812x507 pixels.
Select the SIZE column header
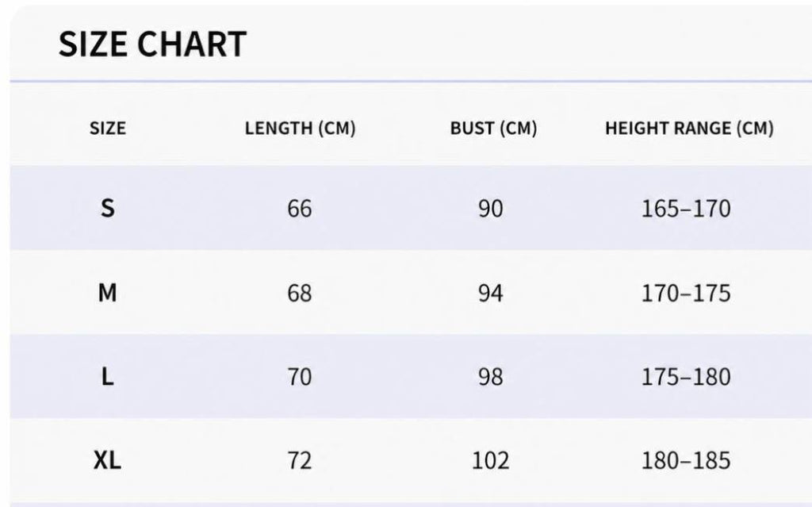point(108,128)
